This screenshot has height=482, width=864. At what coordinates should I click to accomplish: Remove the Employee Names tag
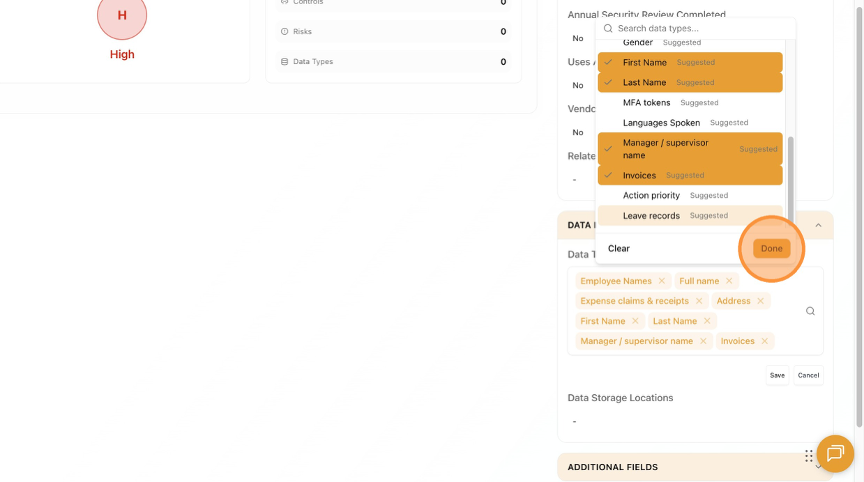[x=662, y=281]
